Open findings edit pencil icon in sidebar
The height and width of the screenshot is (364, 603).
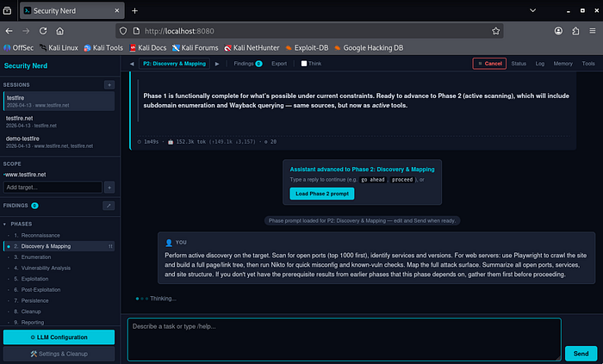109,206
